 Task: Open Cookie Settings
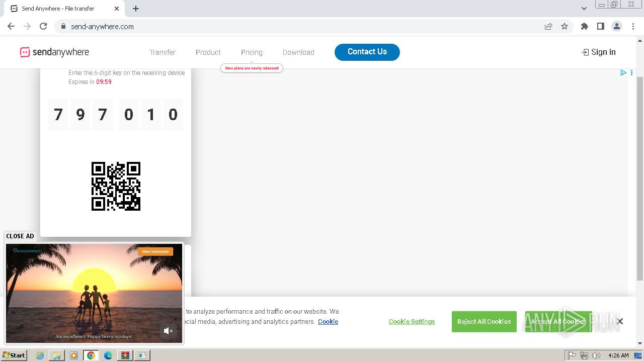[412, 322]
